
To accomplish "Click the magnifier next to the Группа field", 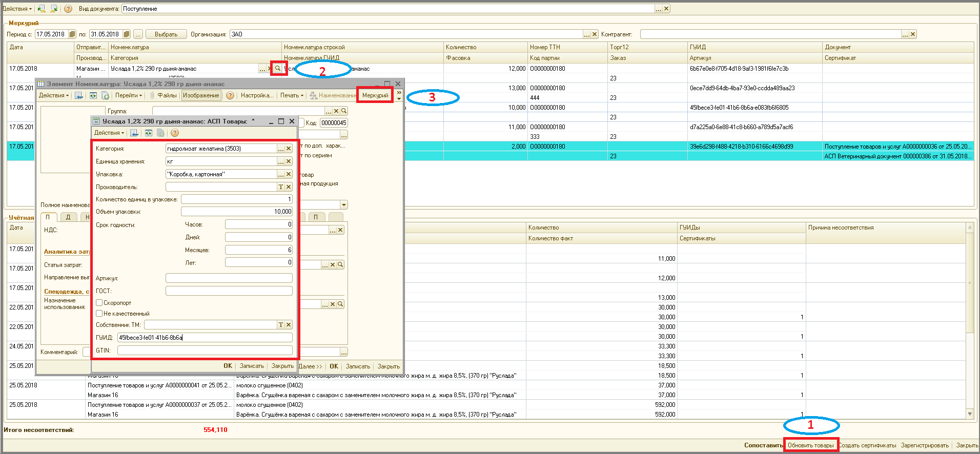I will (344, 111).
